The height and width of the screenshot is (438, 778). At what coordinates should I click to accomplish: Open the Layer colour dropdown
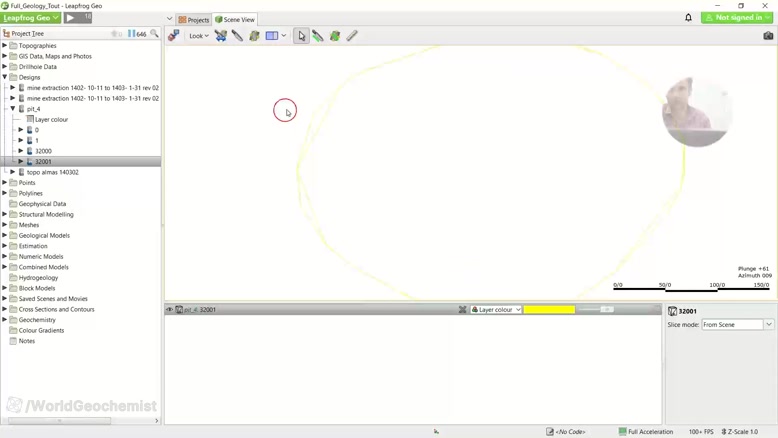496,310
